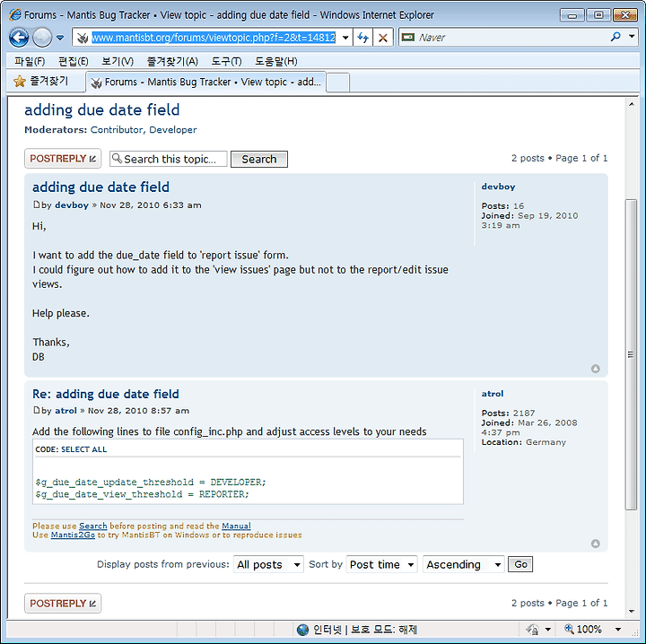Open the Mantis2Go link in signature
This screenshot has width=646, height=644.
[73, 535]
